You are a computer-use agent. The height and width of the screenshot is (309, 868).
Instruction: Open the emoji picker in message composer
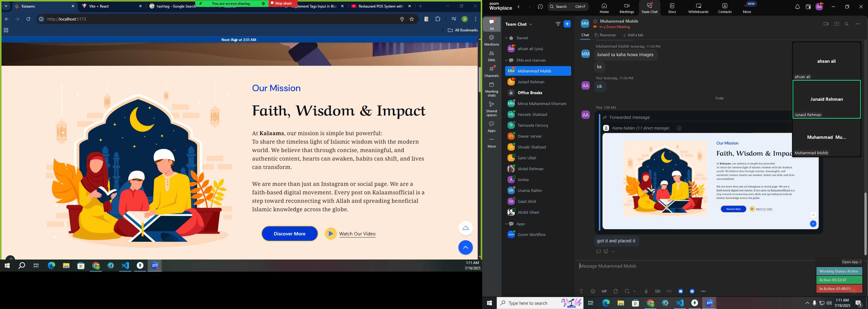pyautogui.click(x=593, y=291)
